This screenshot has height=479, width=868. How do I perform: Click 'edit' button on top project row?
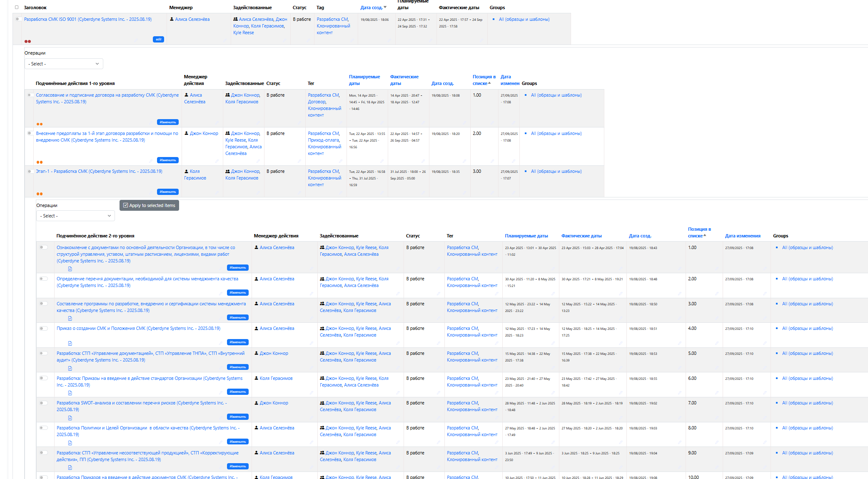(x=158, y=39)
